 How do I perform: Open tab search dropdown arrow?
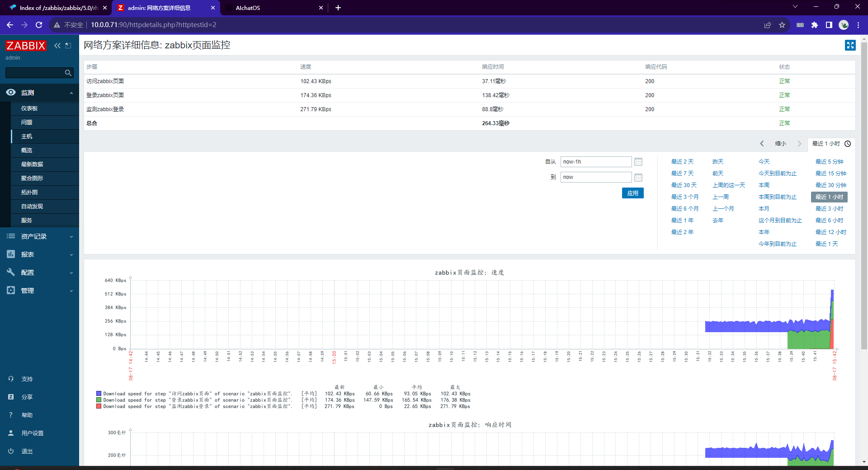795,7
